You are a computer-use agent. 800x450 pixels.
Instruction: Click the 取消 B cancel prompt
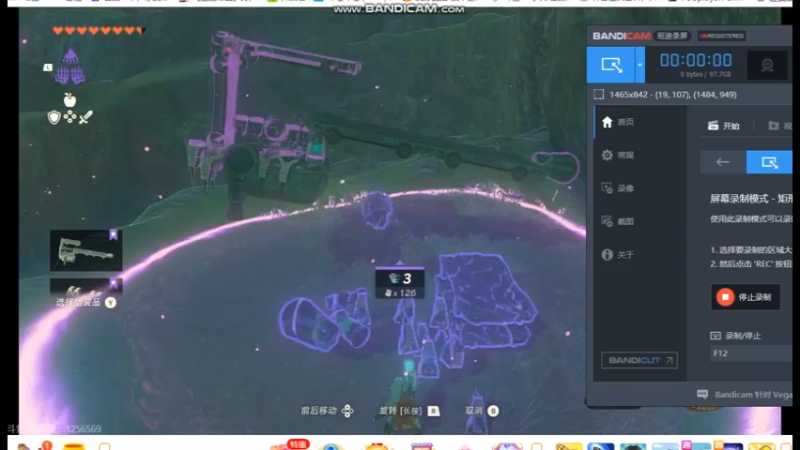coord(482,411)
